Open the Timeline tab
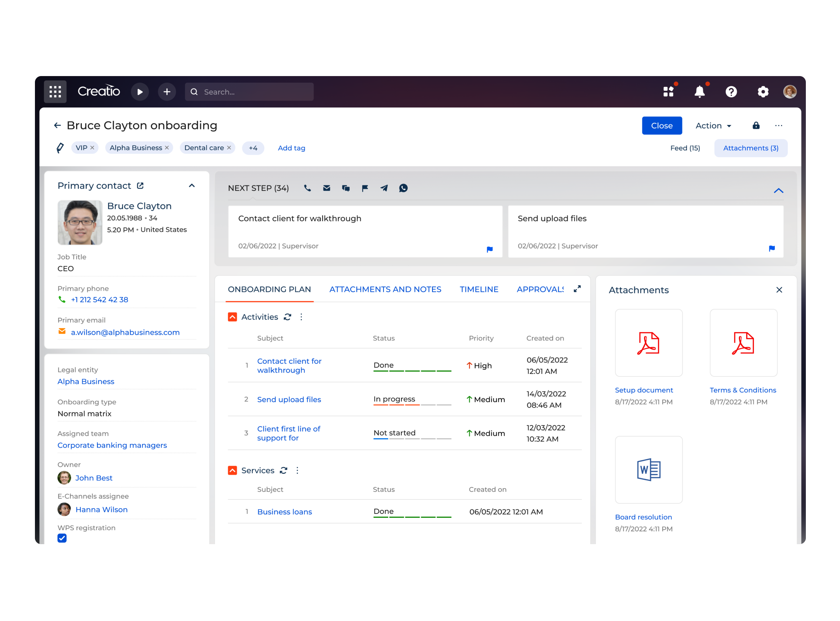 click(479, 289)
